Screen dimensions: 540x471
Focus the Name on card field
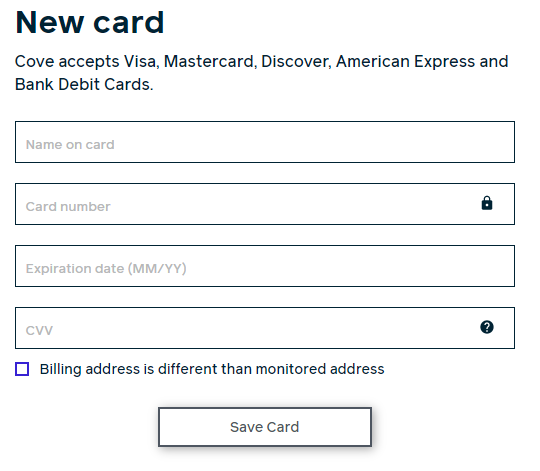pyautogui.click(x=265, y=142)
